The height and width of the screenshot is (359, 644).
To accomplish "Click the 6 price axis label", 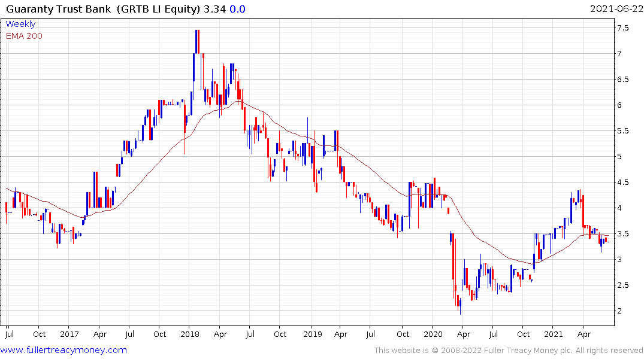I will pos(619,105).
